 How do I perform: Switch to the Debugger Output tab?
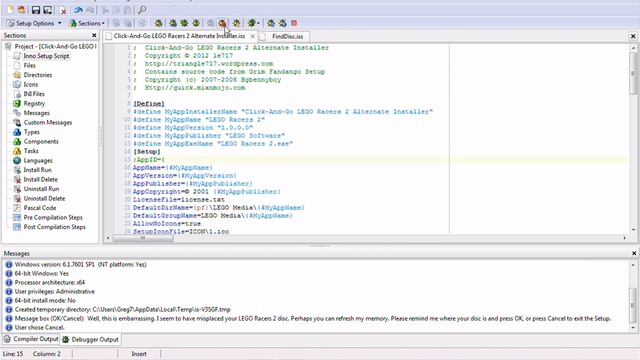(x=90, y=339)
